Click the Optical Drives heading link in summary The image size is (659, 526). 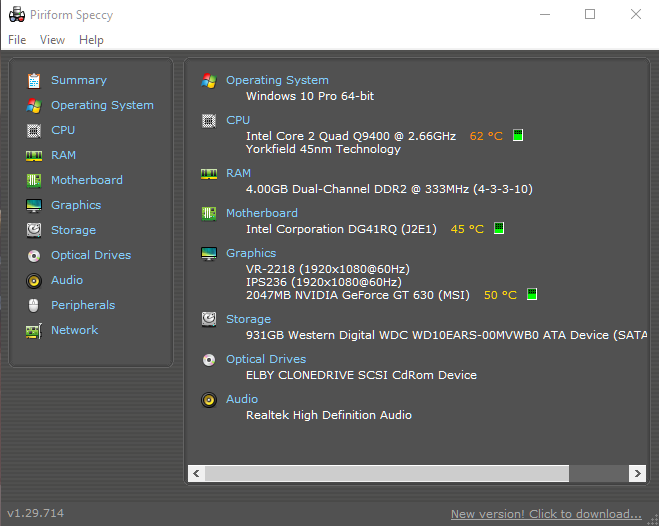click(266, 359)
